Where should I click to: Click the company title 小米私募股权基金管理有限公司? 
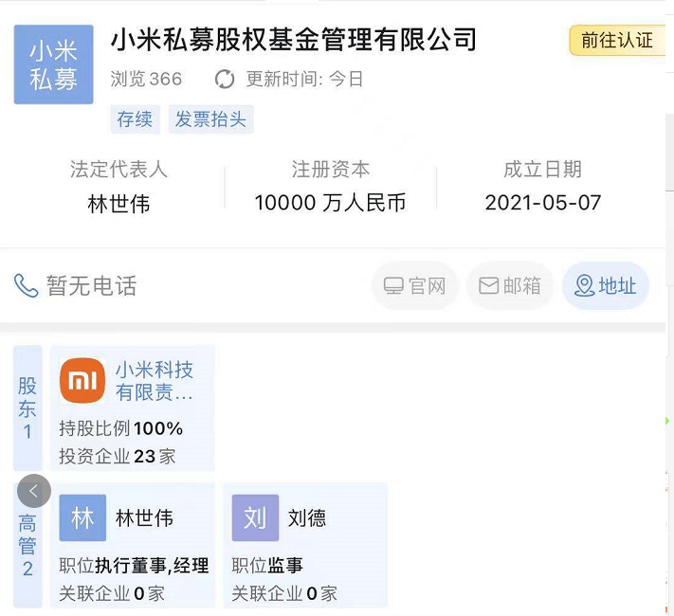click(x=294, y=40)
